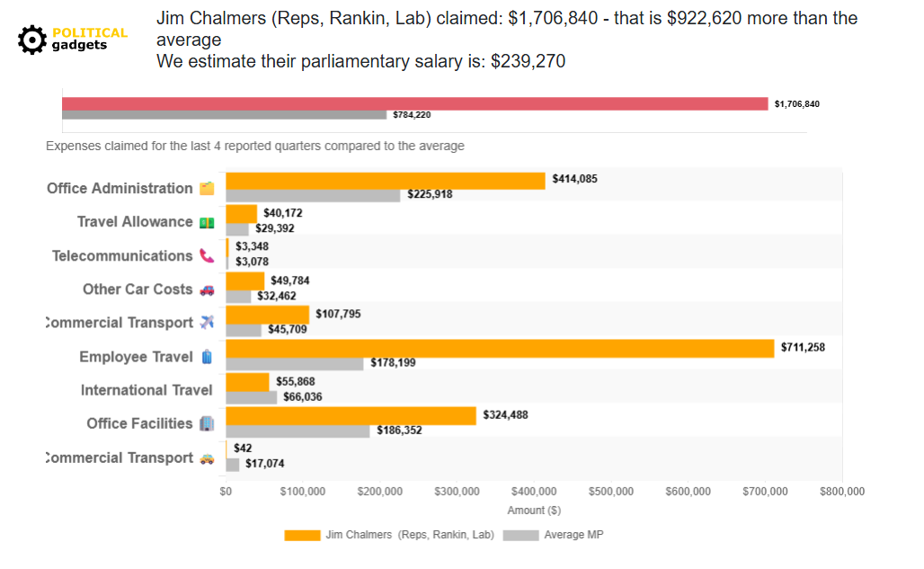This screenshot has height=569, width=924.
Task: Select the Office Facilities building icon
Action: [x=205, y=423]
